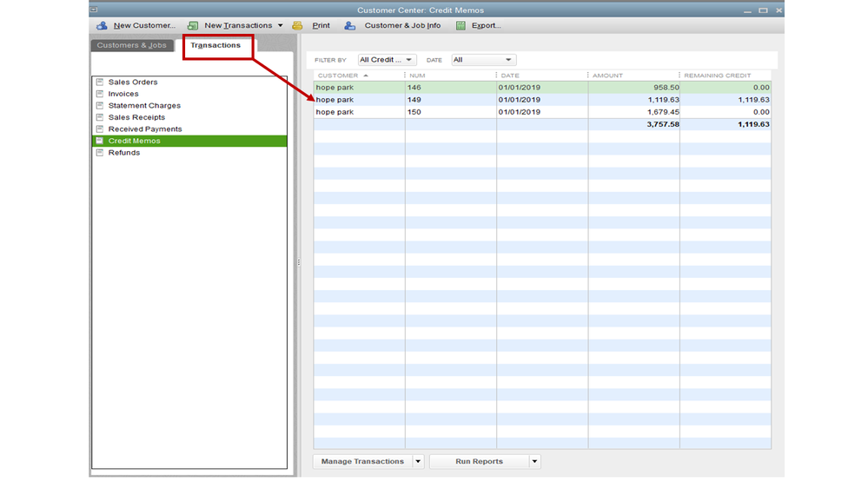Expand the Run Reports arrow menu
The width and height of the screenshot is (868, 488).
coord(534,461)
